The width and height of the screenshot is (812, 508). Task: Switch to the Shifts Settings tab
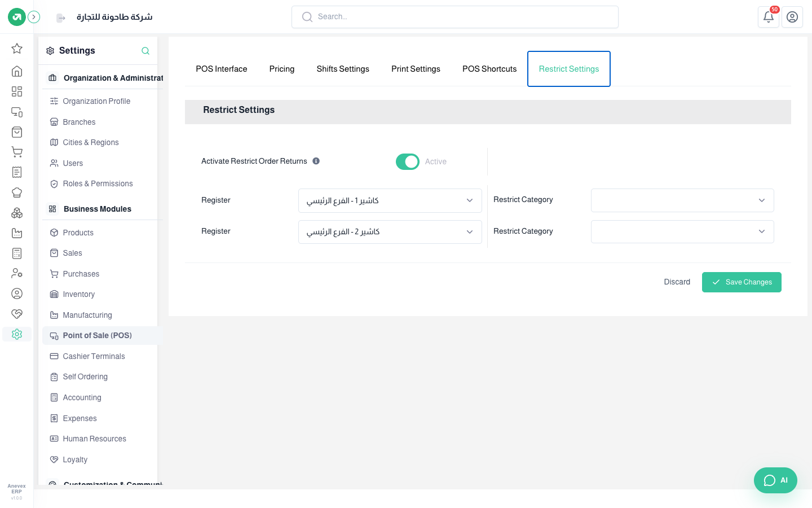click(343, 69)
